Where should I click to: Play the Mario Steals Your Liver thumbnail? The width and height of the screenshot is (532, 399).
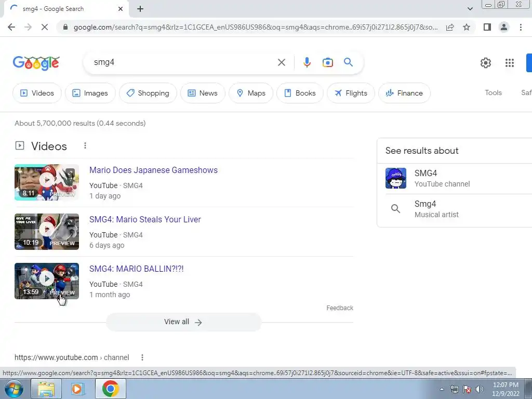coord(47,232)
